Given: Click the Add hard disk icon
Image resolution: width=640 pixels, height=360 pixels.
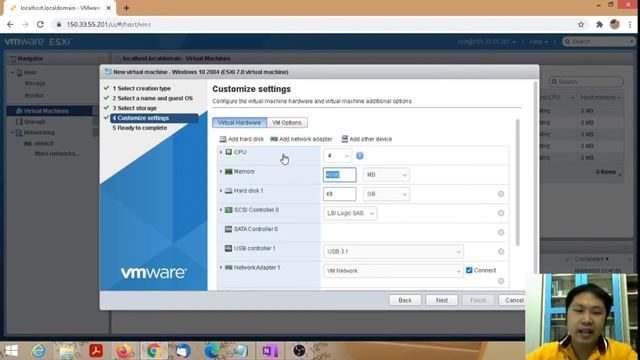Looking at the screenshot, I should [223, 139].
